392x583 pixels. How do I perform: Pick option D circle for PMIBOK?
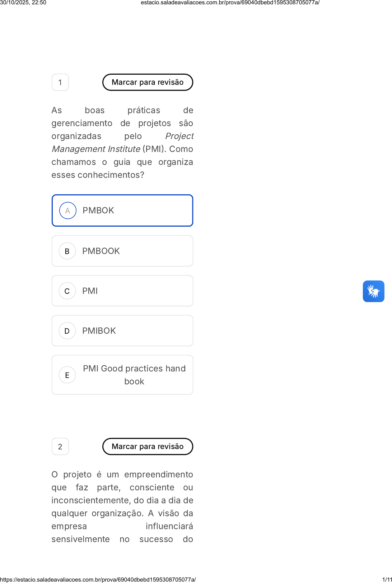click(x=67, y=331)
